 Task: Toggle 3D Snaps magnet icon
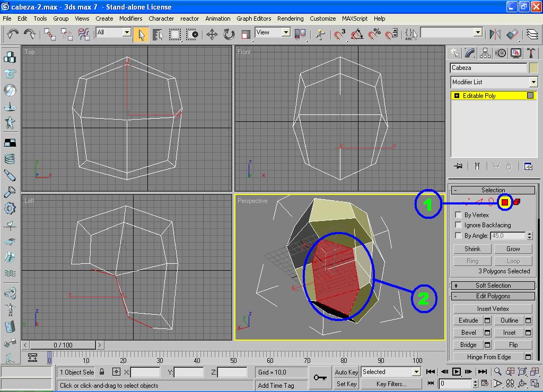click(x=340, y=34)
